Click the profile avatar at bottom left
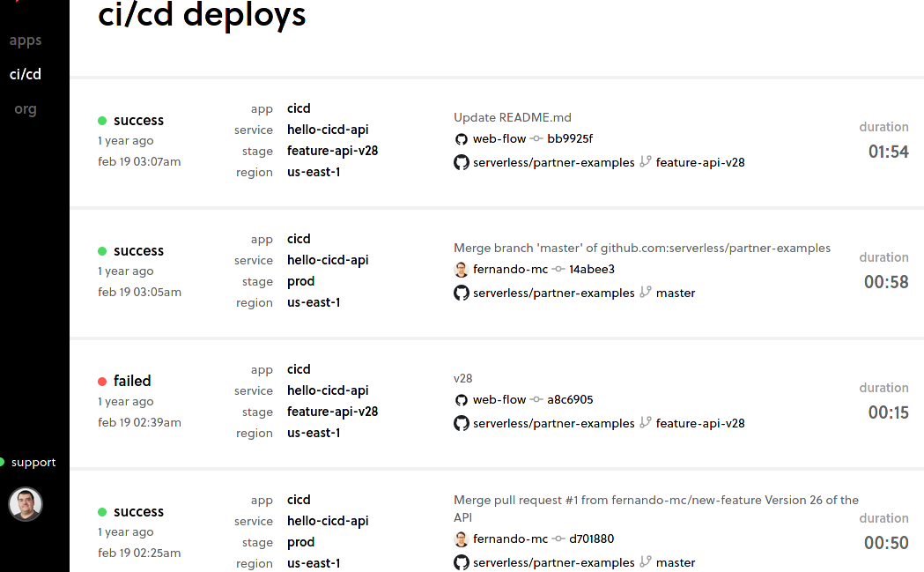This screenshot has height=572, width=924. click(26, 503)
